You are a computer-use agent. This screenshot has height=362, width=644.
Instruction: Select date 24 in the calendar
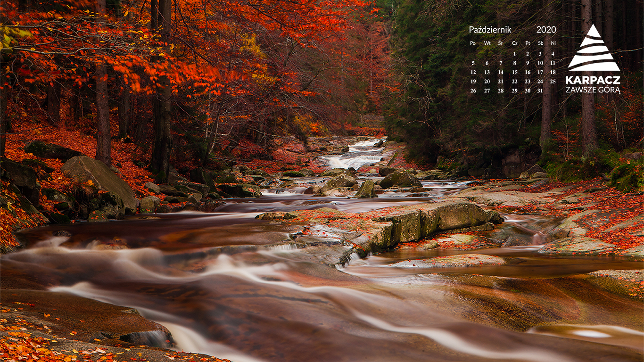540,81
